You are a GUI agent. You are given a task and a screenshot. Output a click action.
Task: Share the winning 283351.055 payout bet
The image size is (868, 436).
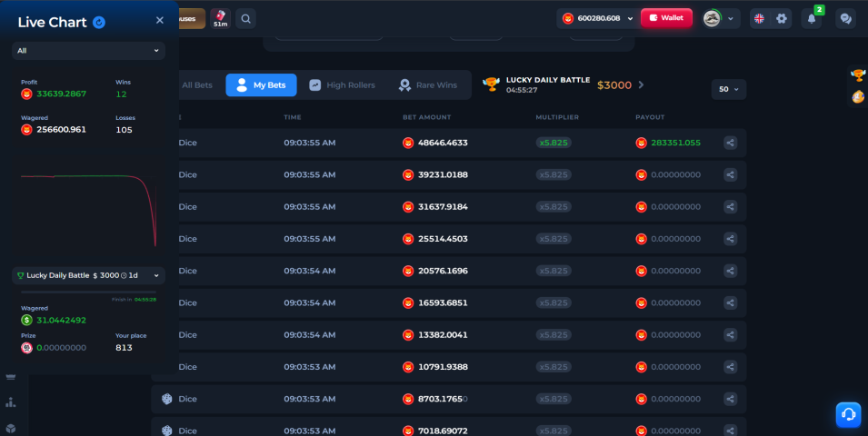[730, 143]
